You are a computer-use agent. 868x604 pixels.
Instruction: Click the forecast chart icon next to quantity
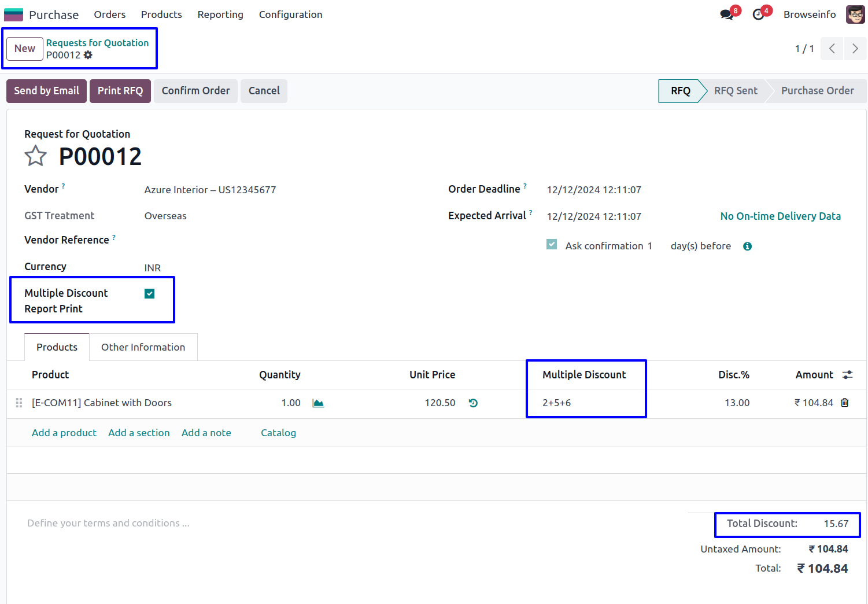(x=318, y=403)
